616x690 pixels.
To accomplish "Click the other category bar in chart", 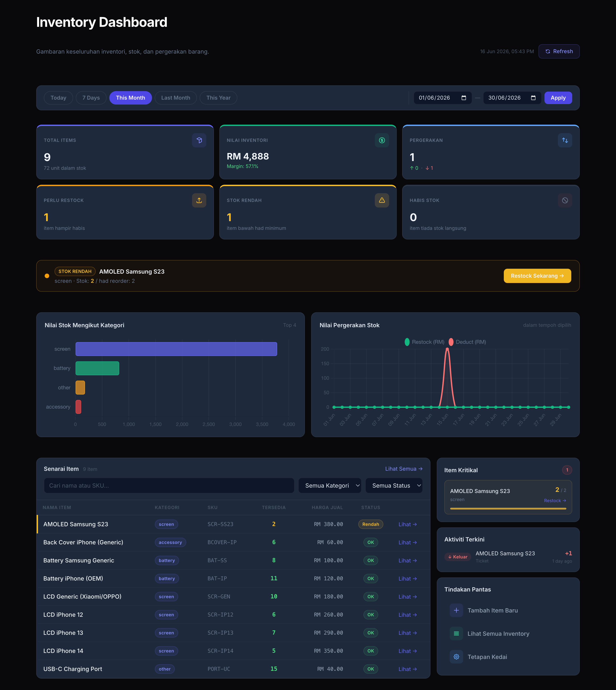I will point(80,388).
